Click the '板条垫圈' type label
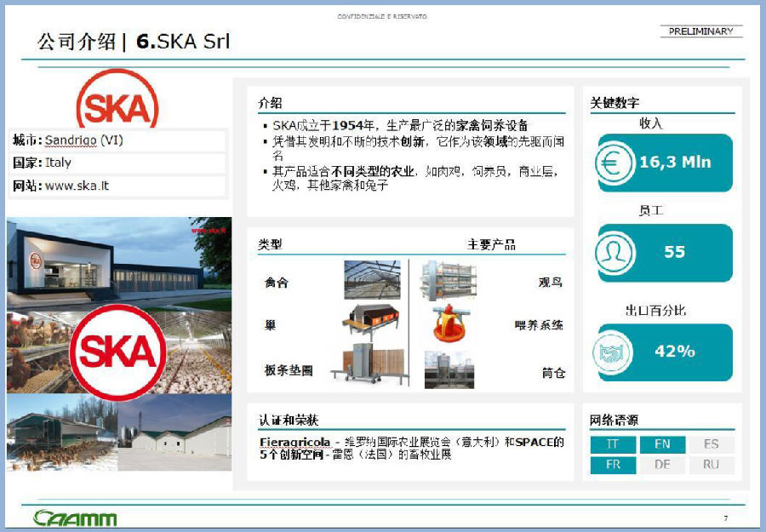The height and width of the screenshot is (532, 766). tap(289, 370)
